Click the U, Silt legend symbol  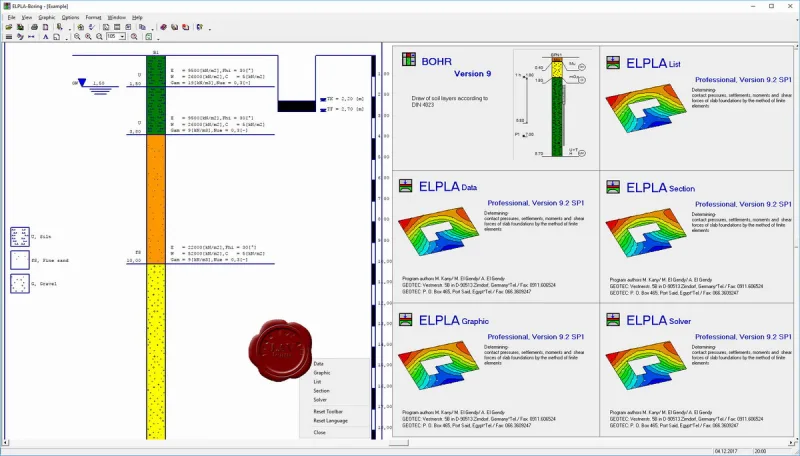coord(20,237)
